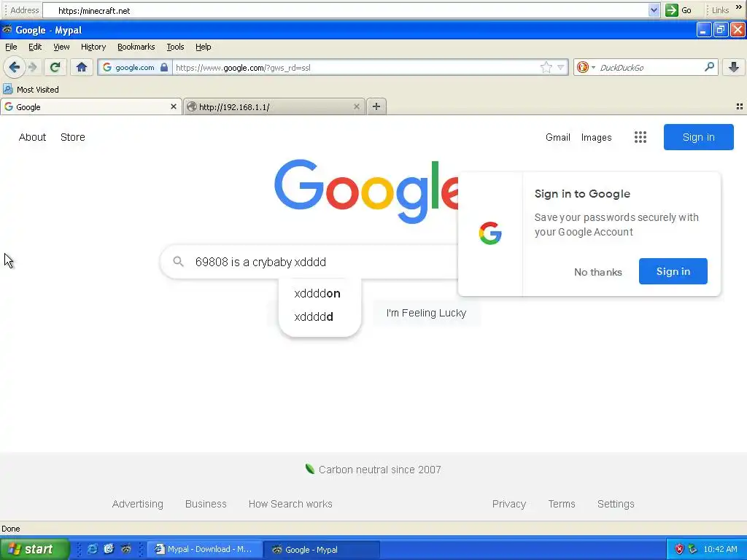Show all tabs list button

point(740,106)
